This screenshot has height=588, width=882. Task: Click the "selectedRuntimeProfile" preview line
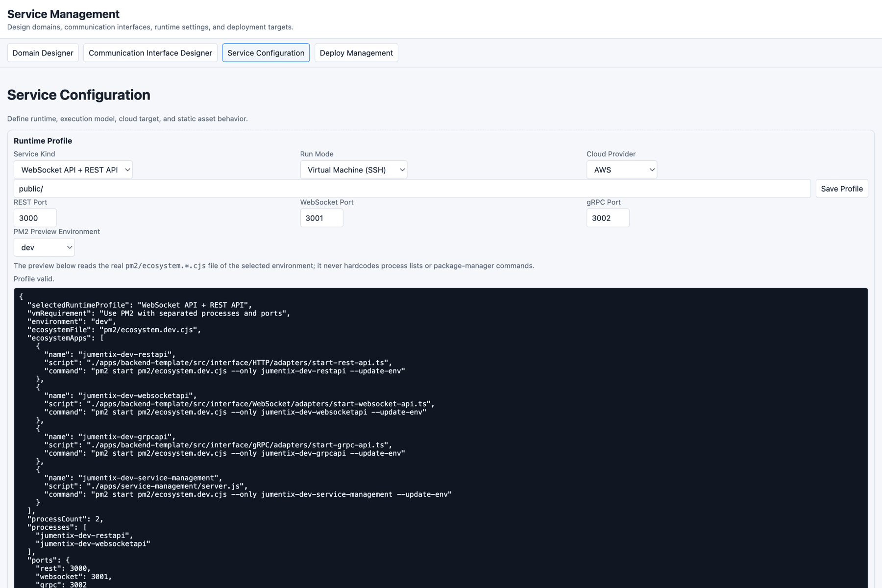click(x=140, y=305)
